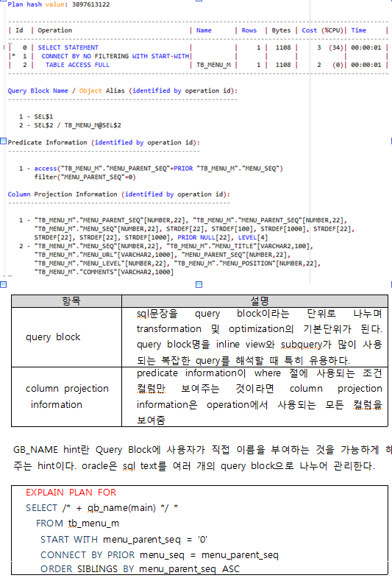The height and width of the screenshot is (578, 392).
Task: Click the 'SEL$2 / TB_MENU_M@SEL$2' line
Action: pos(70,125)
